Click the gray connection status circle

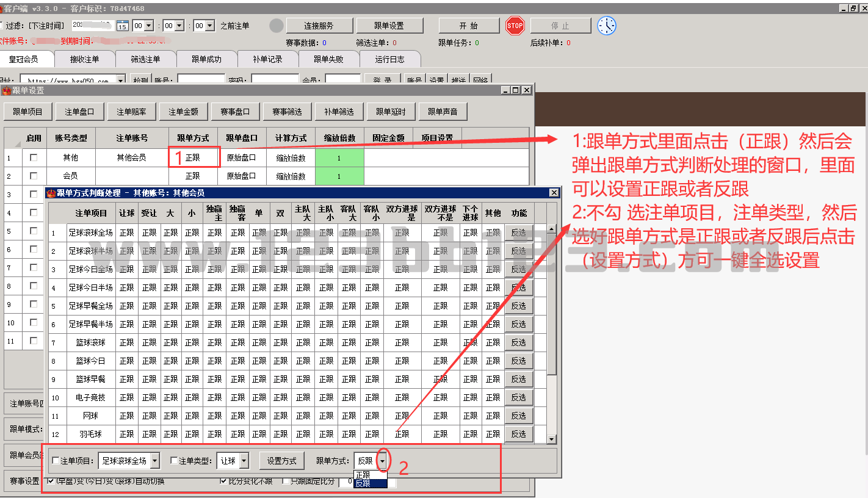[x=277, y=26]
